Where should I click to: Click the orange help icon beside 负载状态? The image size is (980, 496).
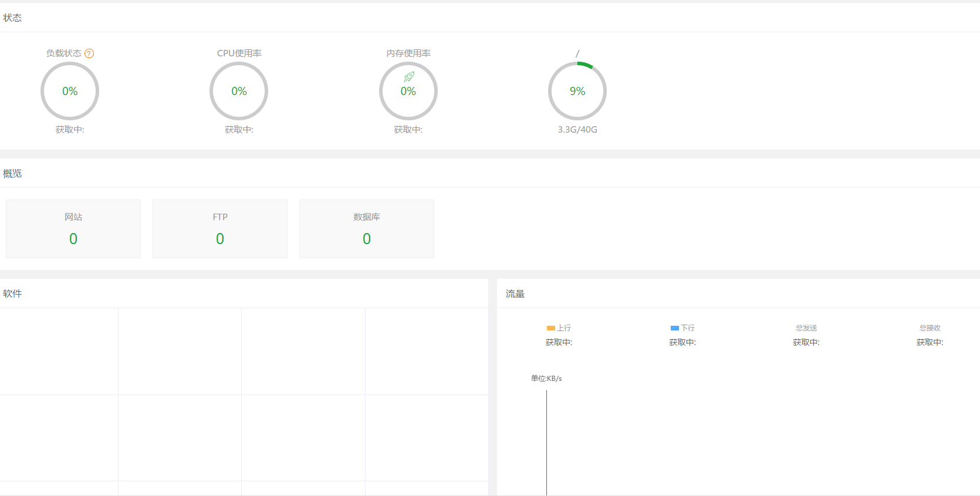click(89, 53)
